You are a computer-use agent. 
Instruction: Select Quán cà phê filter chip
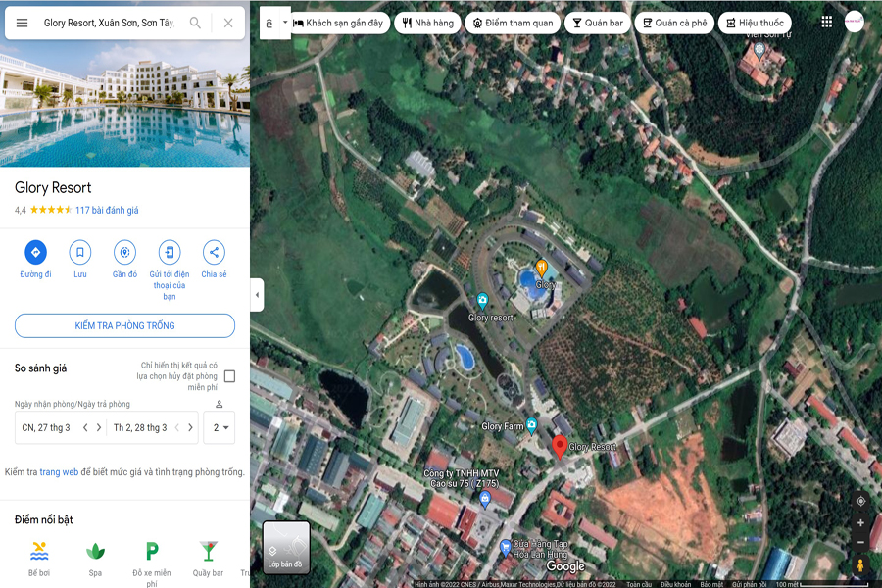click(x=674, y=24)
